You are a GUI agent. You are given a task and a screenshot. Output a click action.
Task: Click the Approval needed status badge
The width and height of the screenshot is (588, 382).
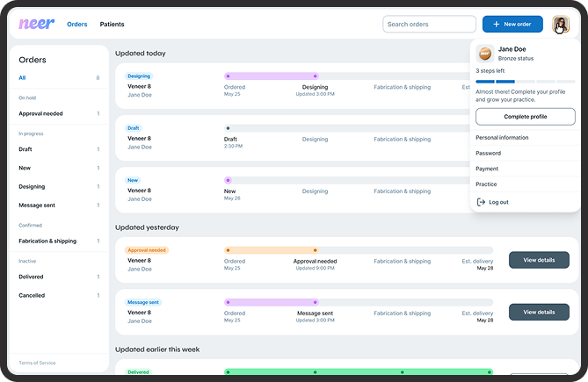click(147, 250)
